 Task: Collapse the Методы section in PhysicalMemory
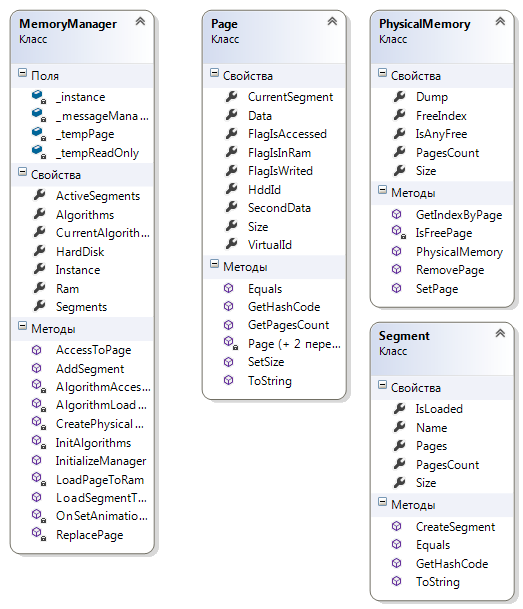[x=382, y=190]
